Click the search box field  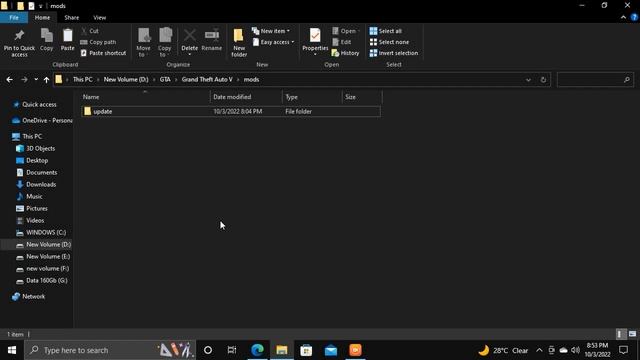(595, 80)
